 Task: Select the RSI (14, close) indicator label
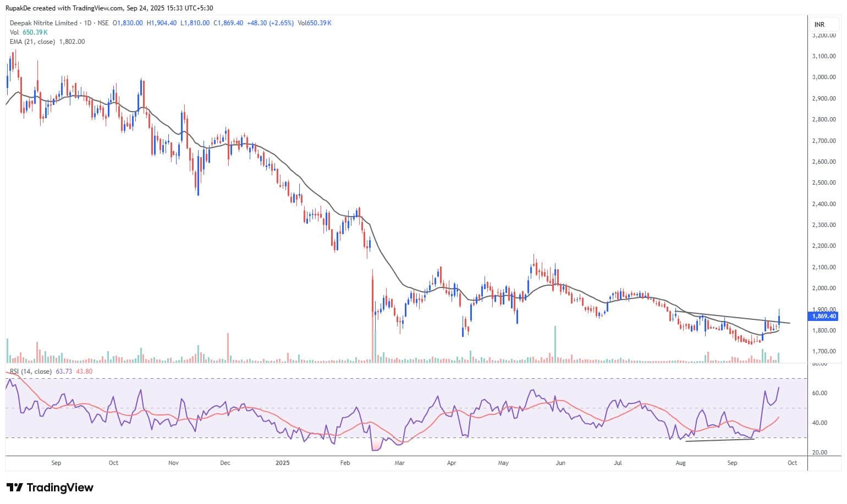31,372
